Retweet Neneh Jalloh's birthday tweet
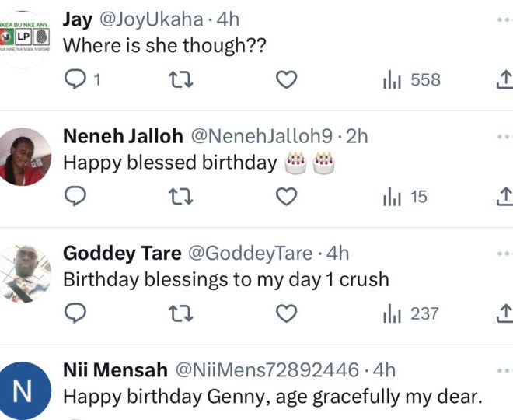 click(180, 198)
